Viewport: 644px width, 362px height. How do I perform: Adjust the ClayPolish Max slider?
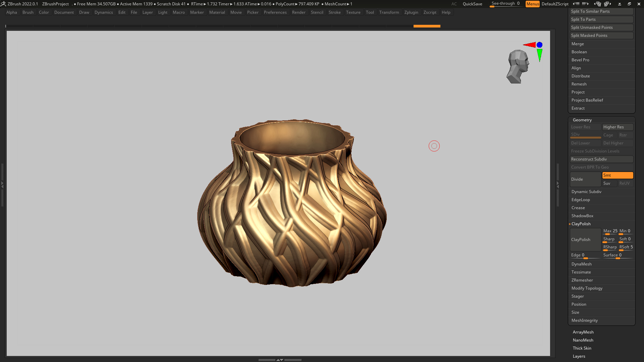click(610, 231)
